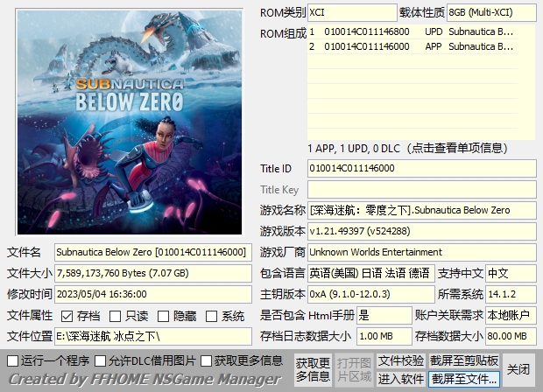Enable the 运行一个程序 checkbox
Image resolution: width=543 pixels, height=392 pixels.
click(12, 360)
